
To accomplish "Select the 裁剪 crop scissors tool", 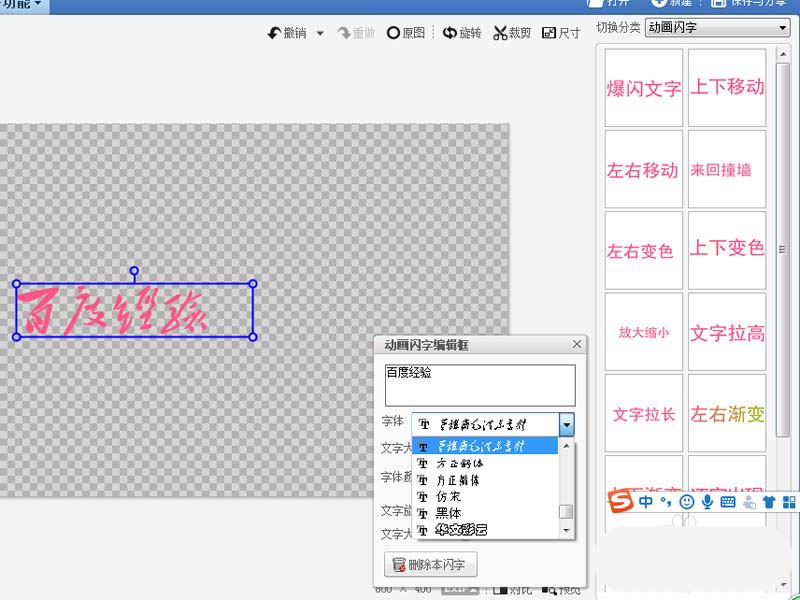I will coord(512,33).
